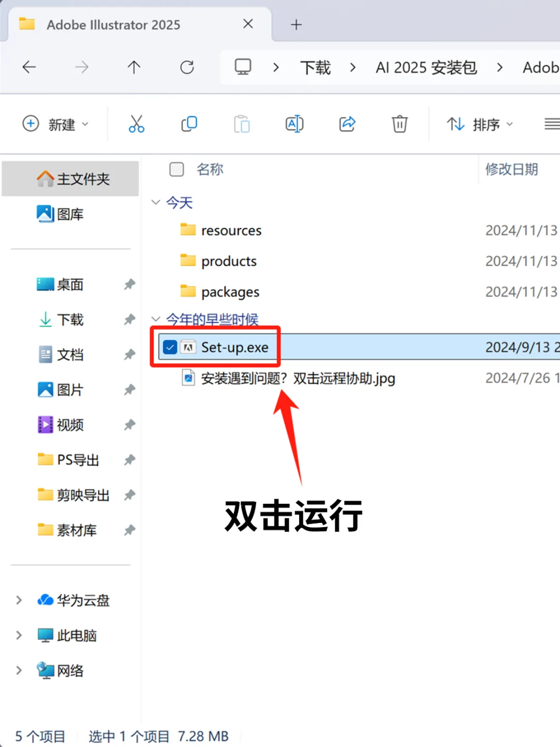Click the Set-up.exe Adobe icon
This screenshot has width=560, height=747.
tap(188, 347)
